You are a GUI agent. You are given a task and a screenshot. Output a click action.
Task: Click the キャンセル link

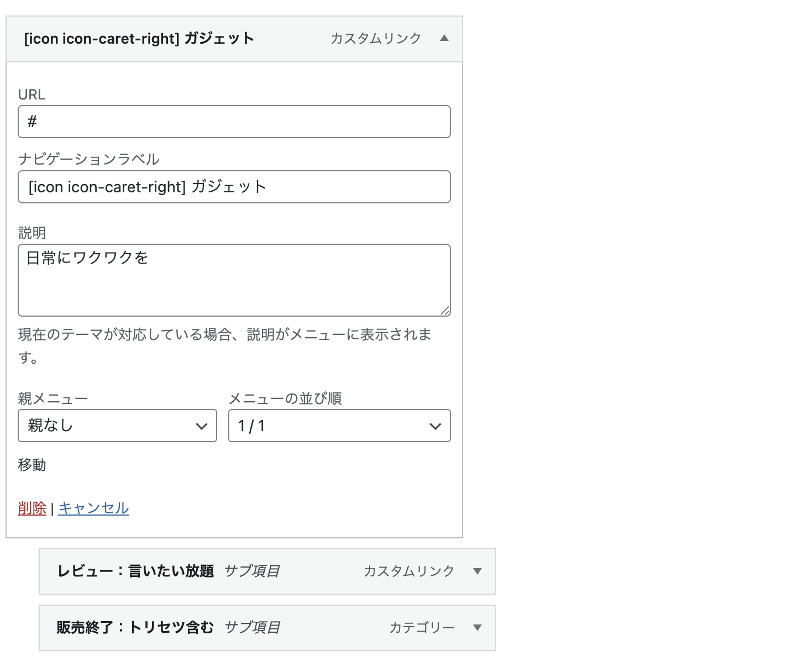(x=93, y=508)
